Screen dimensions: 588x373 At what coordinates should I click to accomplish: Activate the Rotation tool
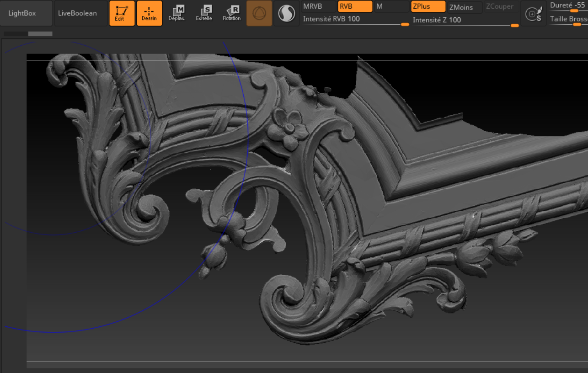pos(231,13)
